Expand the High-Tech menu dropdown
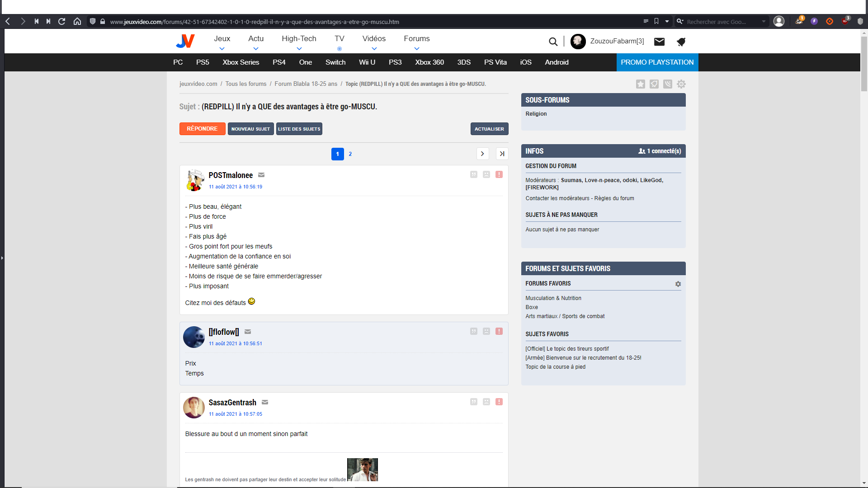868x488 pixels. pos(299,49)
